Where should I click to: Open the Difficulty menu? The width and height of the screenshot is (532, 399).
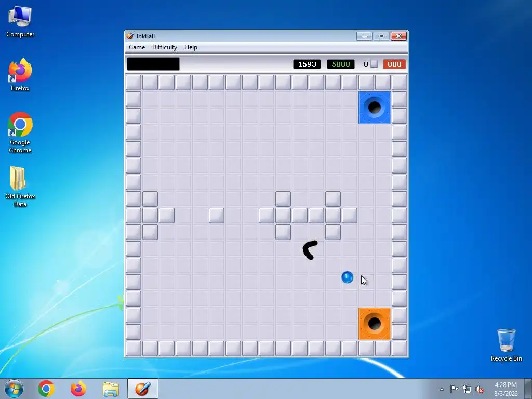tap(165, 47)
